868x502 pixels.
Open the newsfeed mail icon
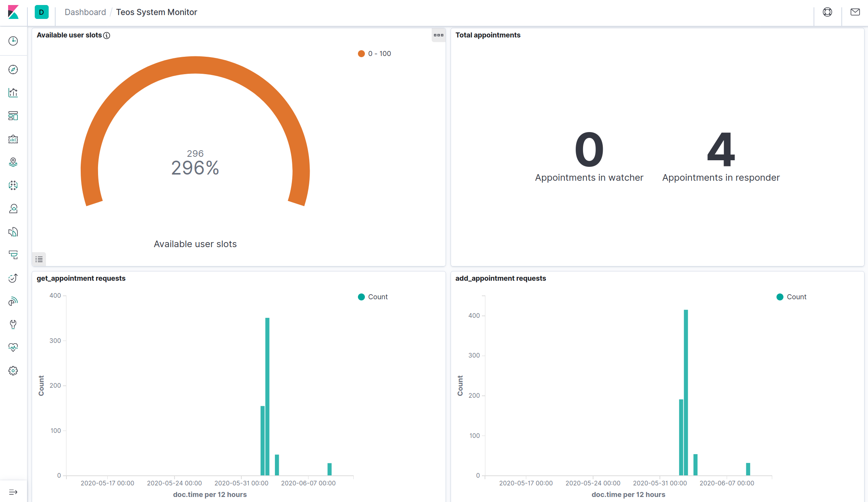[x=855, y=12]
